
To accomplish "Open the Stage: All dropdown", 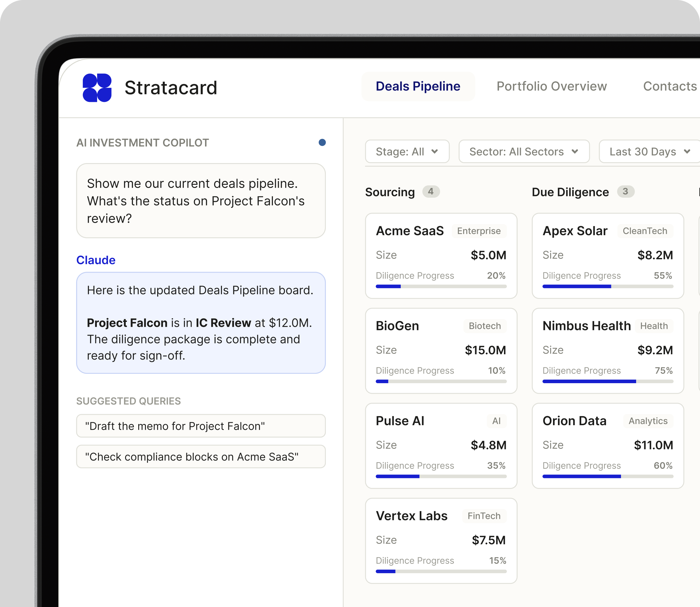I will pyautogui.click(x=407, y=151).
